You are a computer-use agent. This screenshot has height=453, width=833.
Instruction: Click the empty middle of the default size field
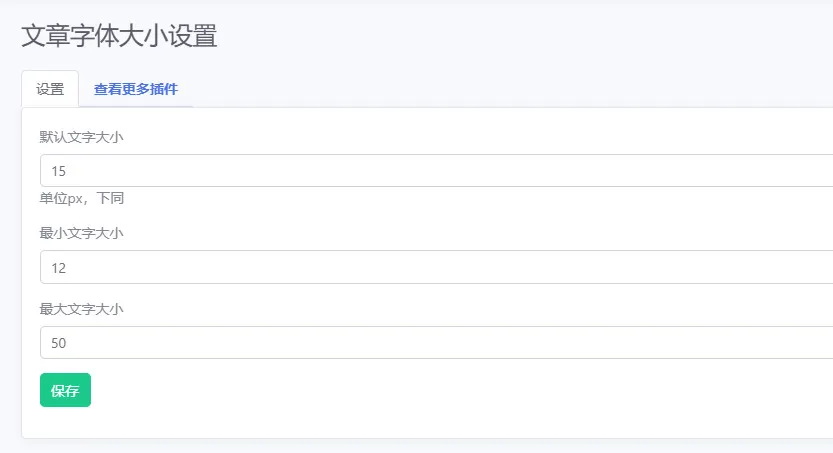(437, 170)
